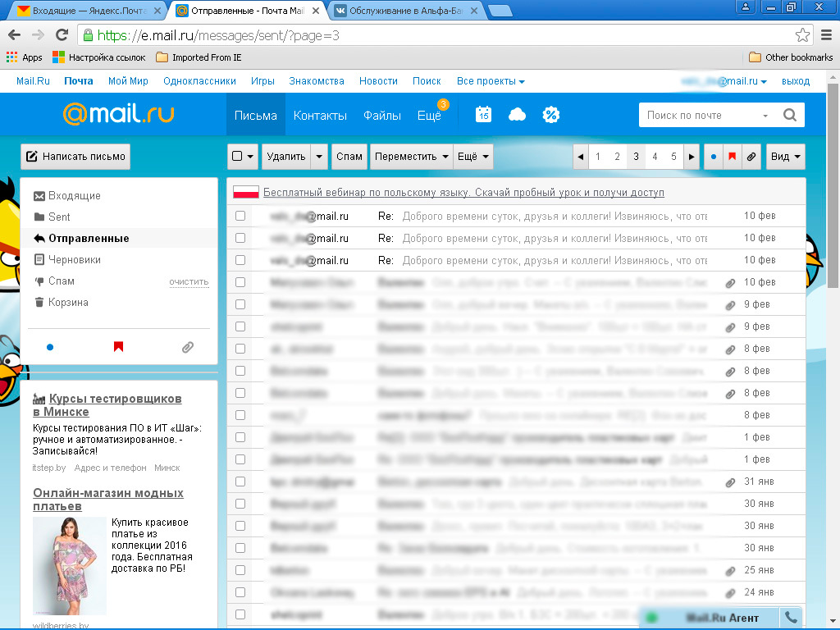
Task: Check the third 10 фев Re: message
Action: [x=240, y=260]
